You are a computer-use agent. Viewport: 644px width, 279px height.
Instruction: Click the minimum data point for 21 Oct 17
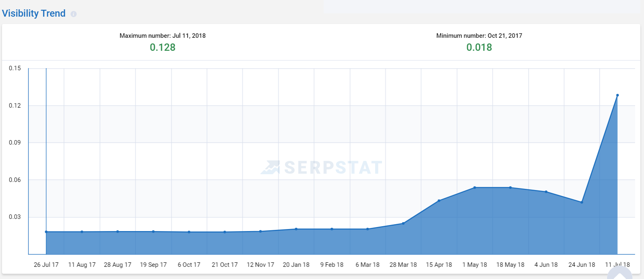(225, 232)
